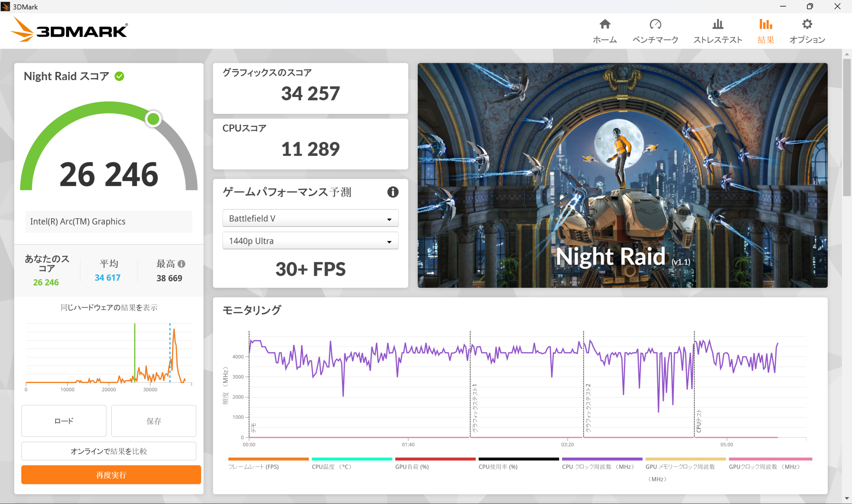Click the ロード button

click(64, 421)
